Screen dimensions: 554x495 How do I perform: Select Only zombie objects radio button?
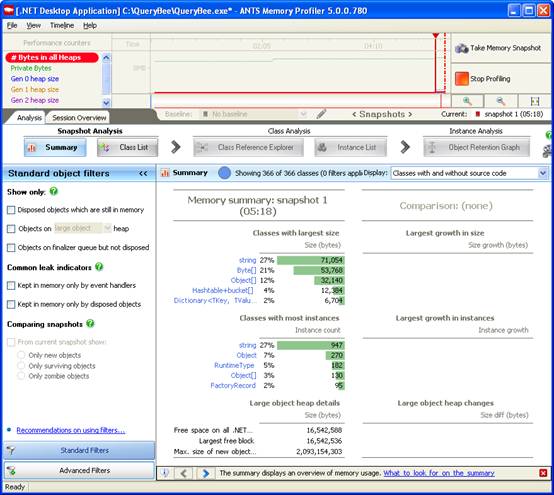coord(21,376)
